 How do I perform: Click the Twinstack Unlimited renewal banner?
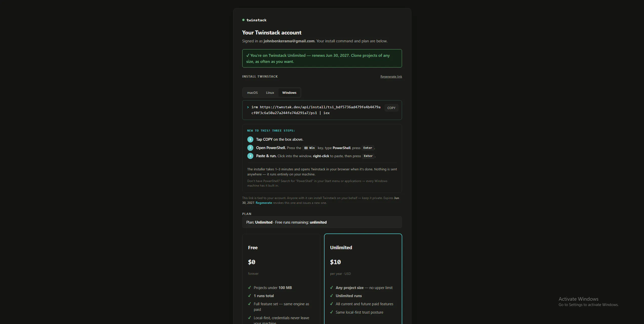click(x=322, y=58)
